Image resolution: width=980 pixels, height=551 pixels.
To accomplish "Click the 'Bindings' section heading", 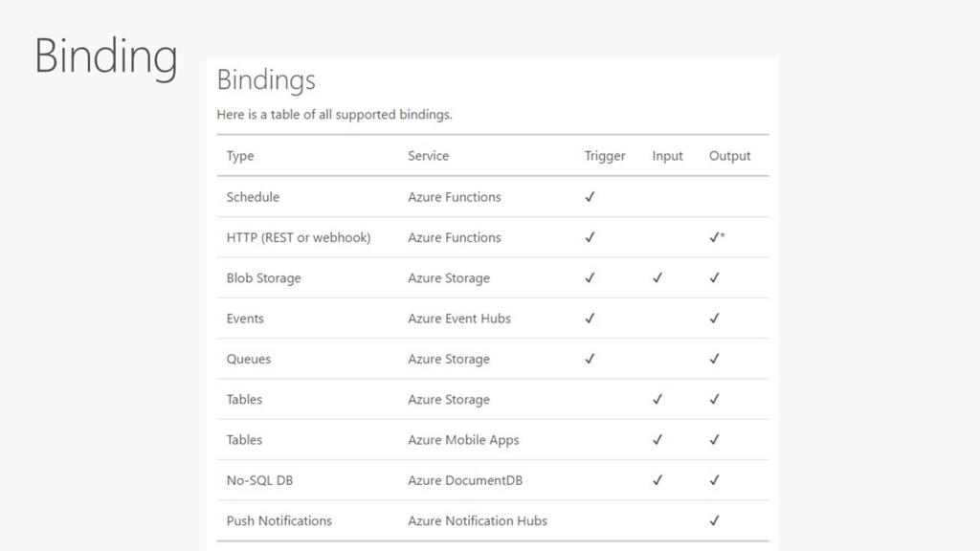I will tap(266, 80).
